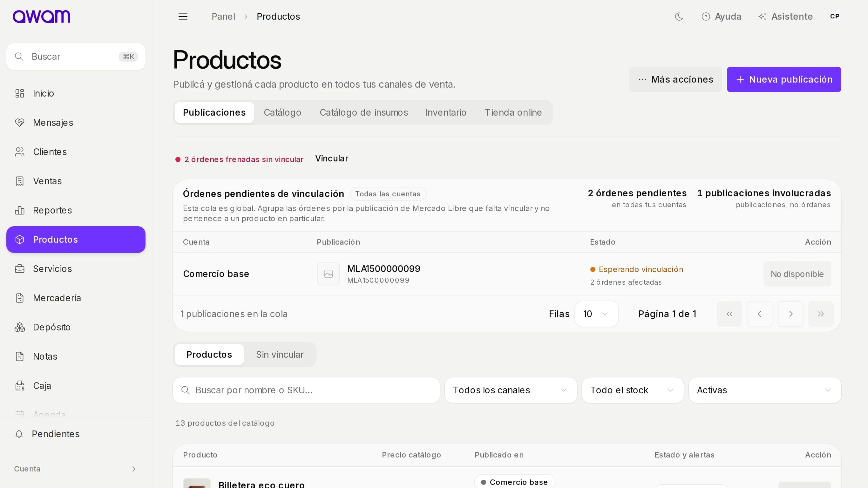
Task: Open the Asistente sparkle panel
Action: point(785,17)
